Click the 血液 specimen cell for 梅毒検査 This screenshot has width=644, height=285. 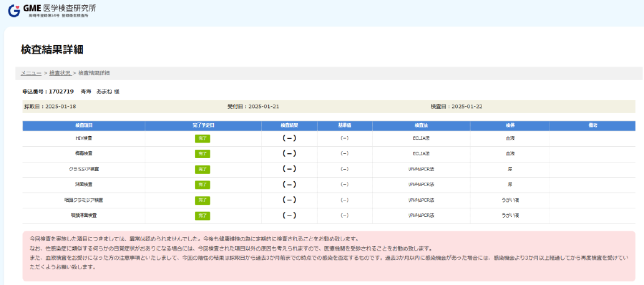(510, 153)
